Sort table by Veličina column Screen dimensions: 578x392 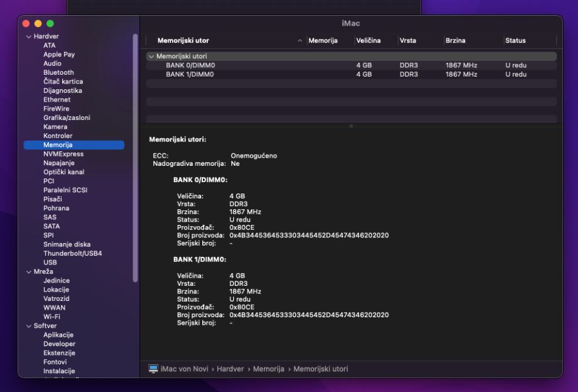coord(368,41)
